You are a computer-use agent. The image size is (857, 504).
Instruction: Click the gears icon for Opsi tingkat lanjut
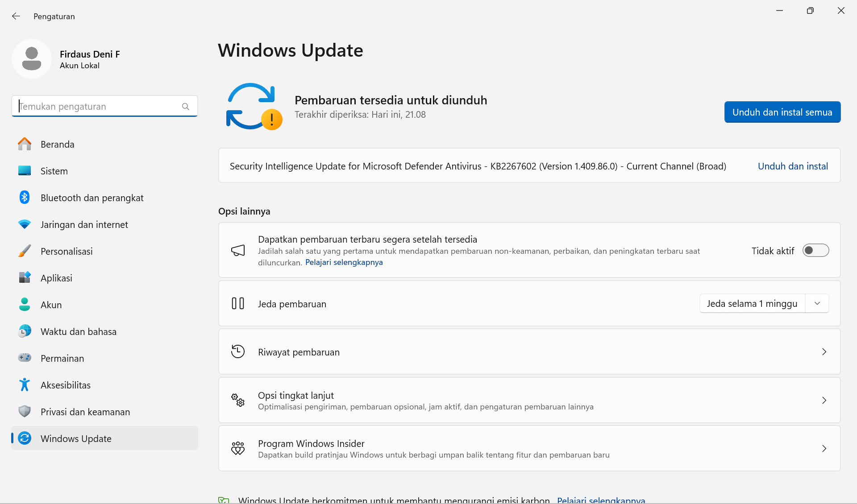point(238,400)
